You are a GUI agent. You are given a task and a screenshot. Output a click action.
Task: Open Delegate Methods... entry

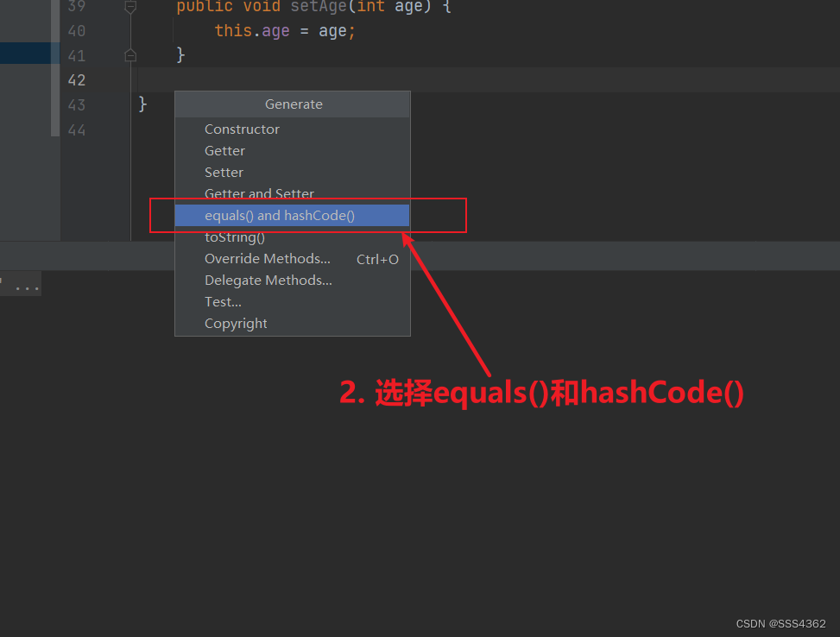(293, 281)
